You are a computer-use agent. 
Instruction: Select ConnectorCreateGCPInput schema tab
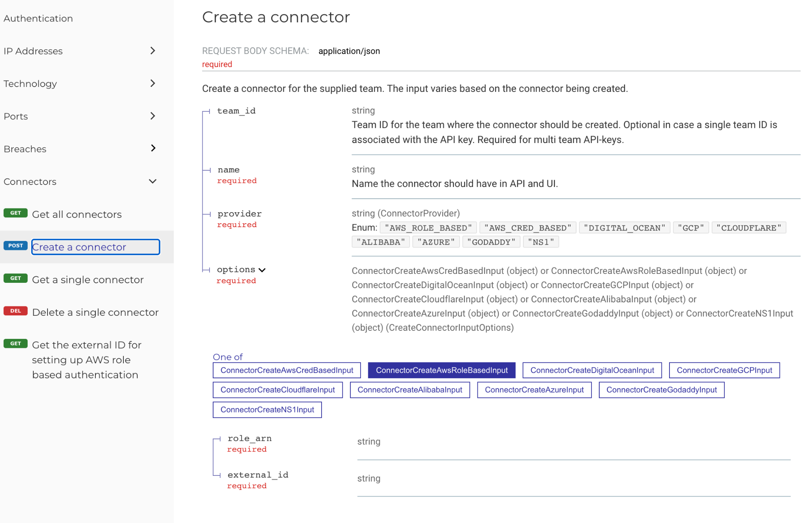click(x=724, y=370)
